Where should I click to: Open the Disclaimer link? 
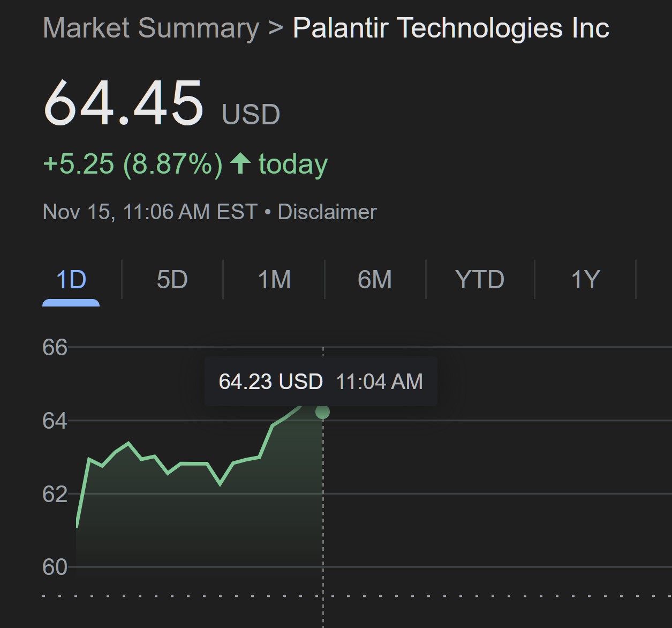click(x=327, y=212)
